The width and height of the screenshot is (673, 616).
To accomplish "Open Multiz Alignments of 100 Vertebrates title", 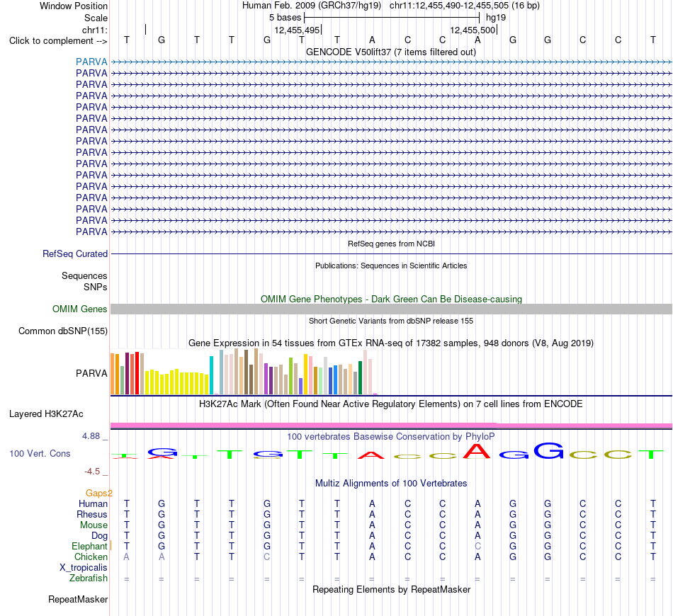I will pos(391,484).
